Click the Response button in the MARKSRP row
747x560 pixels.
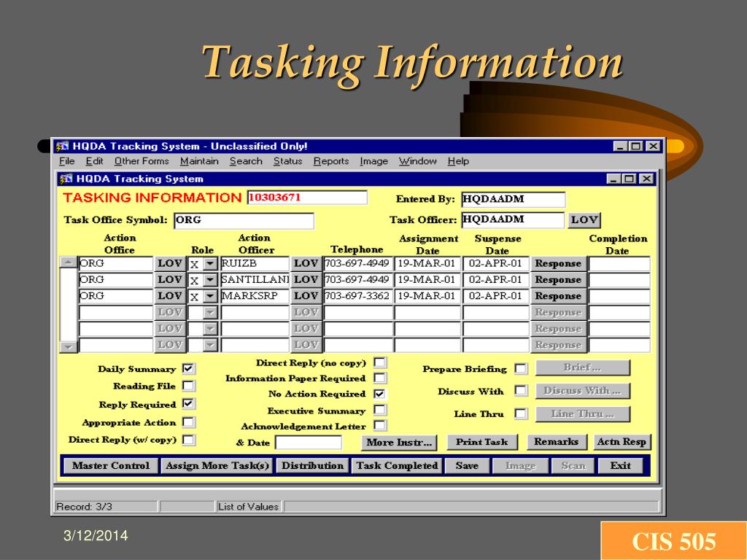tap(558, 296)
